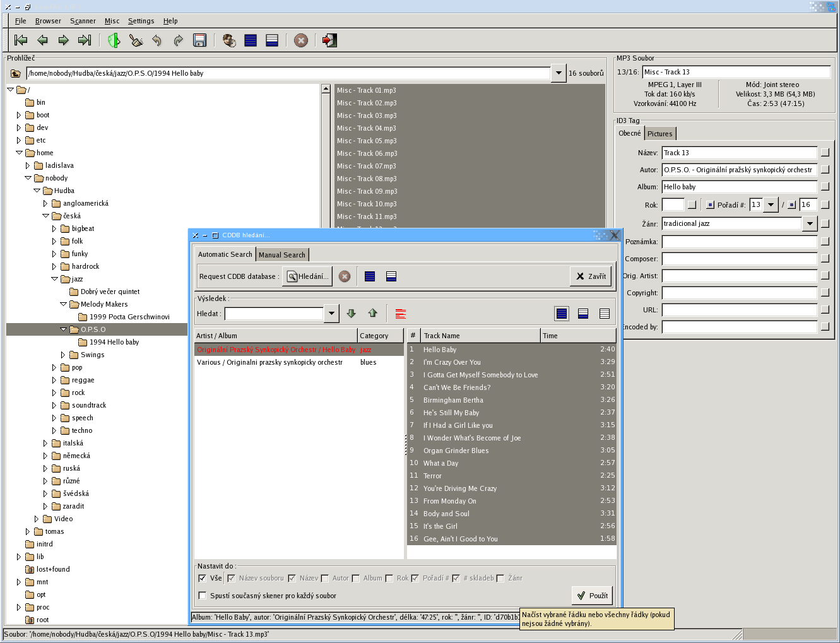Open the tag scanner via green icon
This screenshot has height=643, width=840.
point(114,40)
